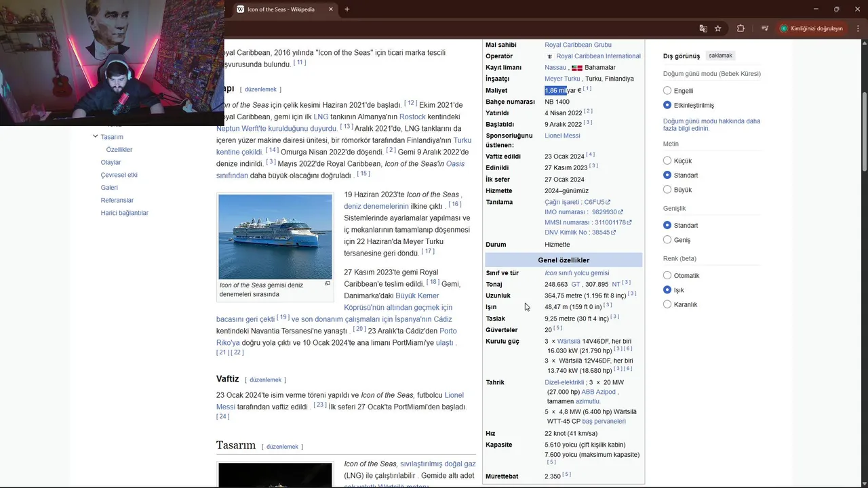Open the Icon sınıfı yolcu gemisi link
Screen dimensions: 868x488
click(x=576, y=273)
